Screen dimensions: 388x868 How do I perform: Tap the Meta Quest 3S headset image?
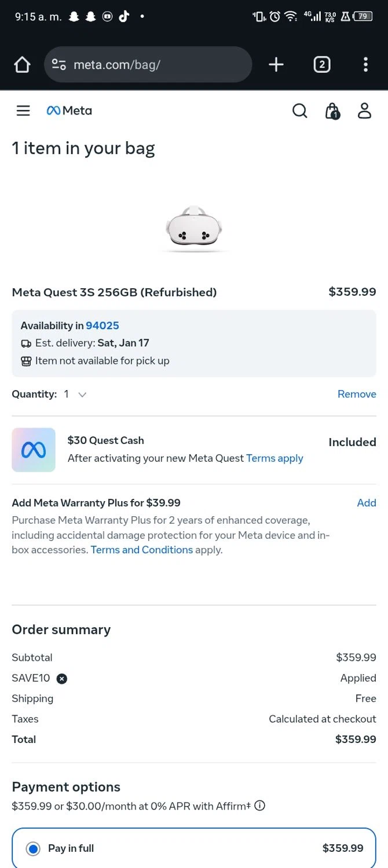(x=194, y=230)
